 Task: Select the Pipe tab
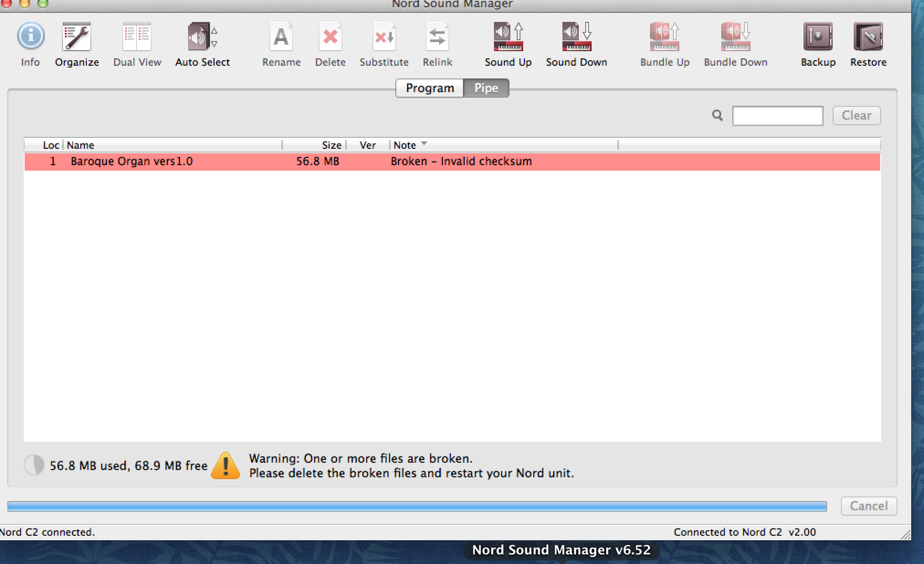[x=486, y=88]
